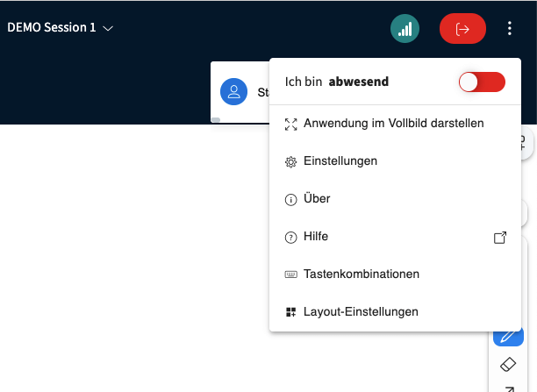The image size is (537, 392).
Task: Select 'Anwendung im Vollbild darstellen'
Action: (393, 124)
